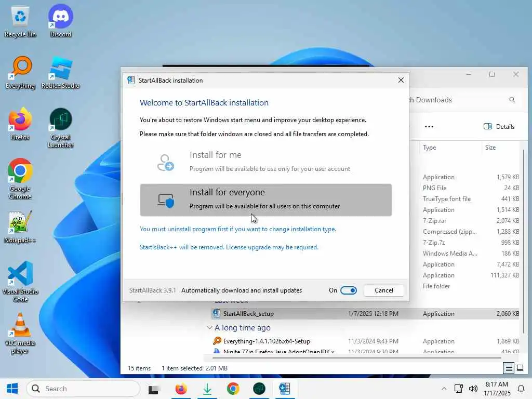The width and height of the screenshot is (532, 399).
Task: Click the taskbar Search box
Action: [83, 389]
